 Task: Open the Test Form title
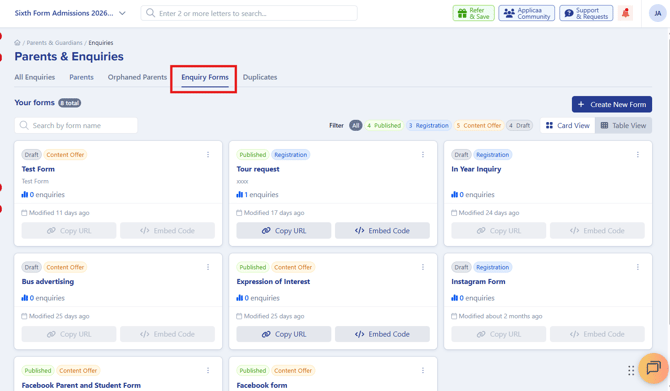38,169
